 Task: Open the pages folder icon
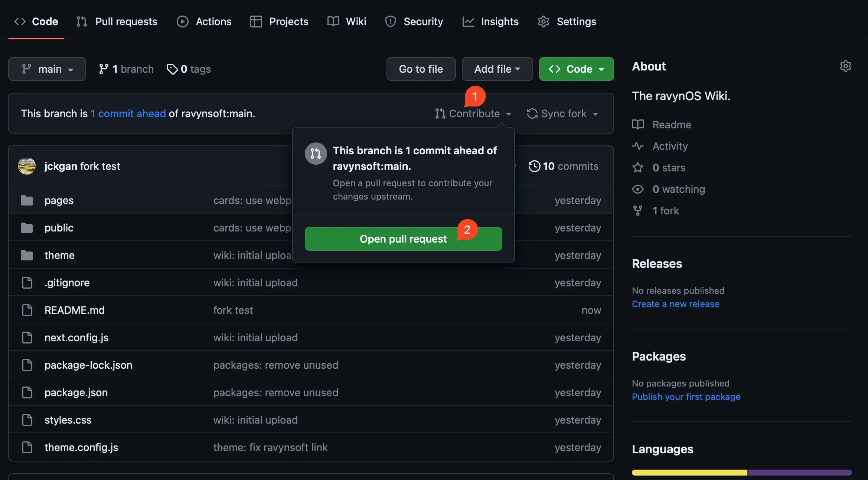click(27, 200)
